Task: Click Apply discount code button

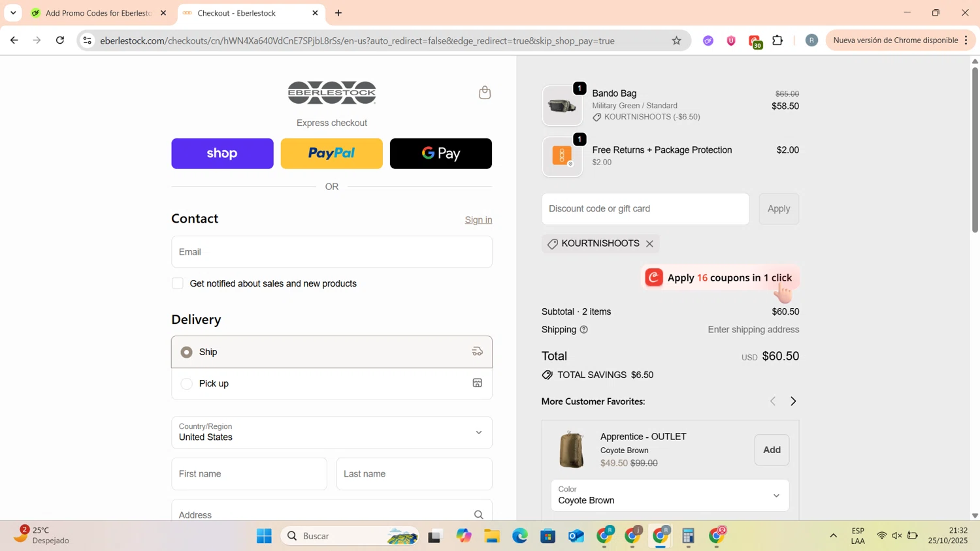Action: pyautogui.click(x=779, y=209)
